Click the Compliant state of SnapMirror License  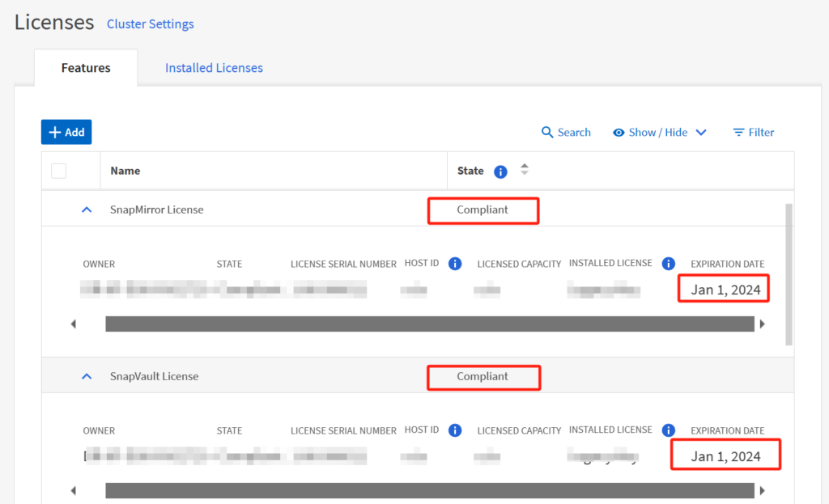point(483,210)
